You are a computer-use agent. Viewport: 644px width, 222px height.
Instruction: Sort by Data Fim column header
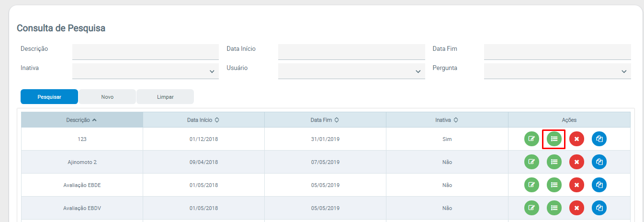point(325,120)
